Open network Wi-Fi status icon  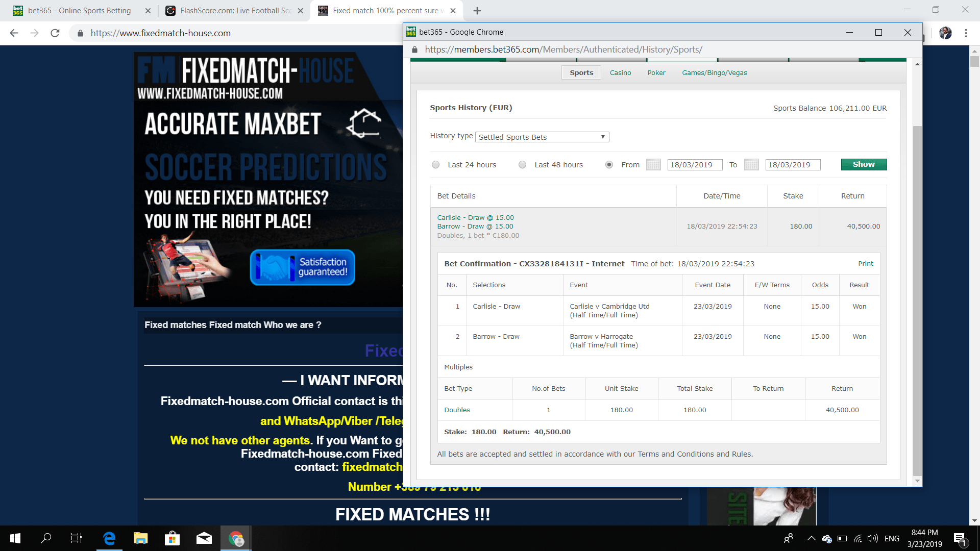pos(858,538)
